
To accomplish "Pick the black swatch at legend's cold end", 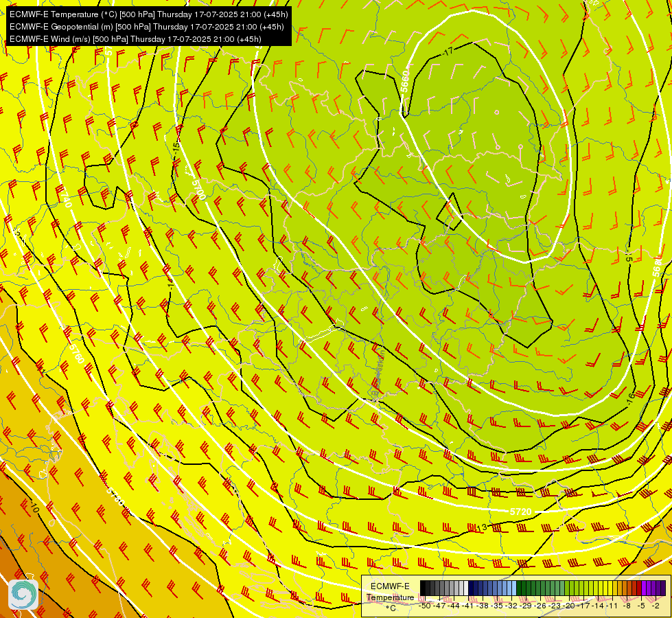I will tap(423, 588).
